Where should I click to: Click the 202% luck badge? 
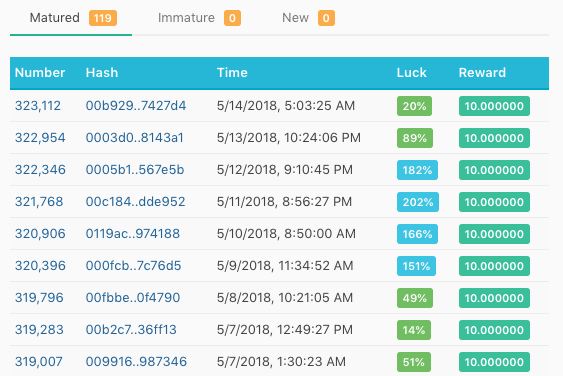418,202
